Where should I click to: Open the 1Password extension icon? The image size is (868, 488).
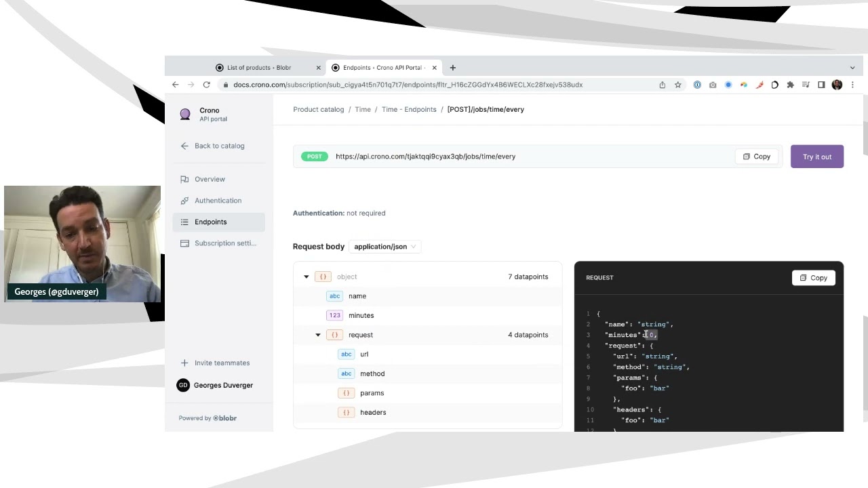(x=697, y=85)
